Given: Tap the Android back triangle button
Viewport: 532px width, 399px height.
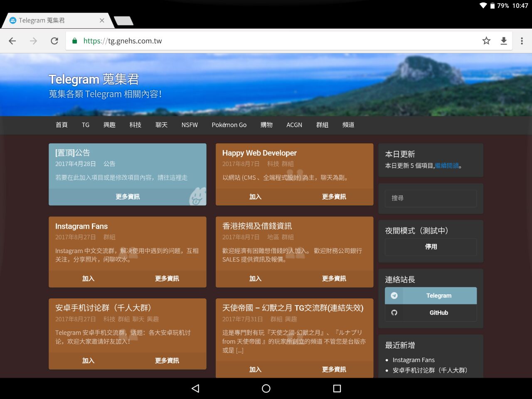Looking at the screenshot, I should (x=195, y=388).
